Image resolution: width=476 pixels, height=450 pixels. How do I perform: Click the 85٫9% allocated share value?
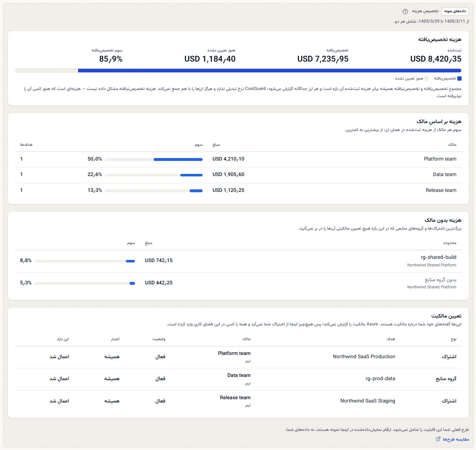click(x=111, y=59)
